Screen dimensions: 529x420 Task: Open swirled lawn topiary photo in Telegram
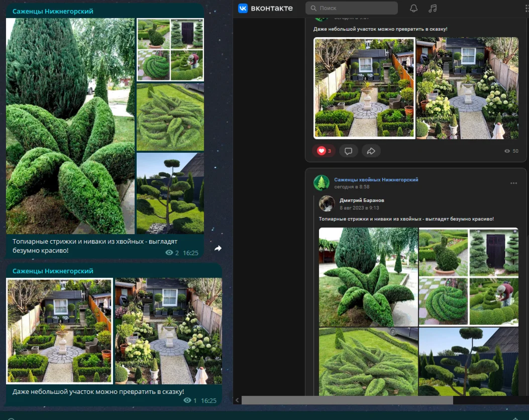tap(170, 117)
